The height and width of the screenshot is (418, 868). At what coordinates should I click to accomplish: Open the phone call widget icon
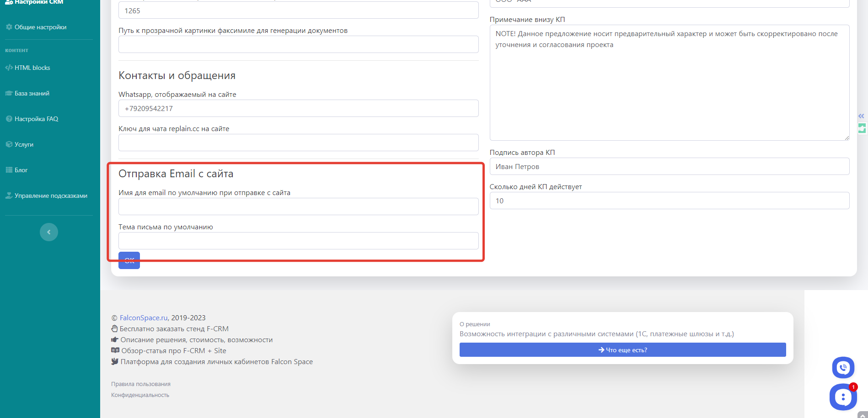(x=843, y=367)
